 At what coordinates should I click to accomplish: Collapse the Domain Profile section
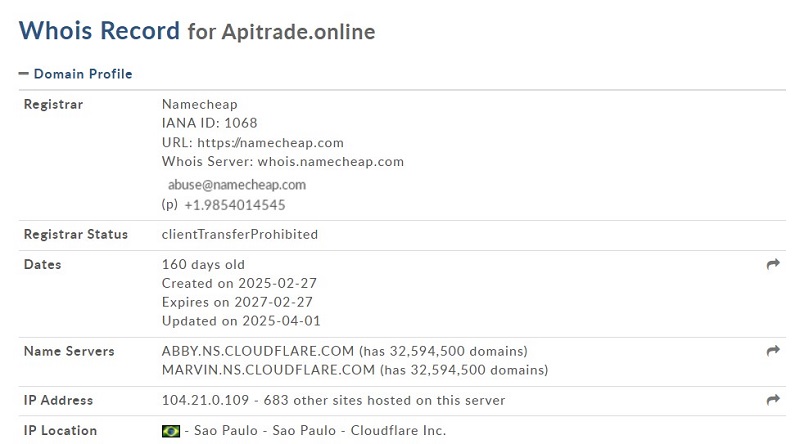(x=76, y=74)
